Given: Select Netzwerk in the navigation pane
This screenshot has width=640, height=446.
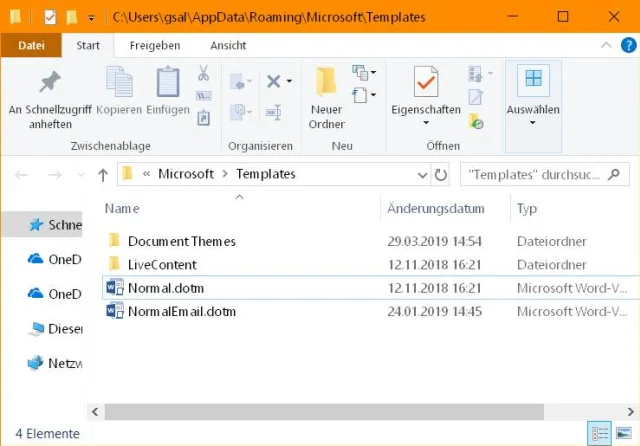Looking at the screenshot, I should [55, 363].
